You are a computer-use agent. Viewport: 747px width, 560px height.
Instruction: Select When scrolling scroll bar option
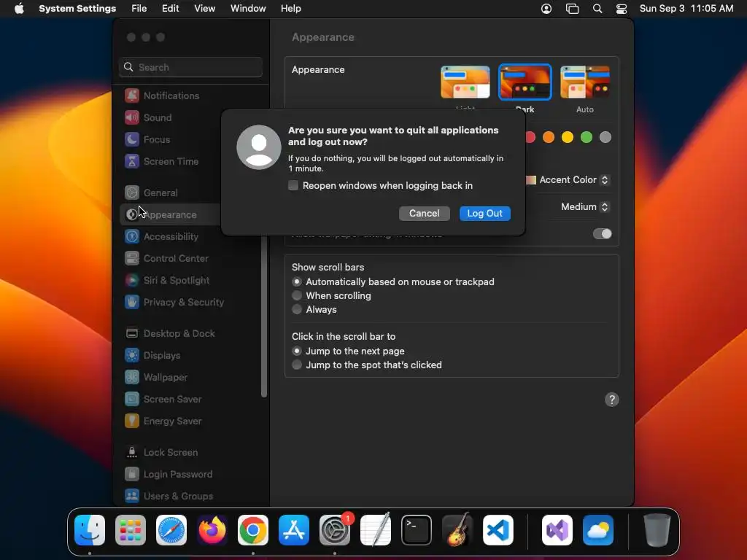(297, 296)
